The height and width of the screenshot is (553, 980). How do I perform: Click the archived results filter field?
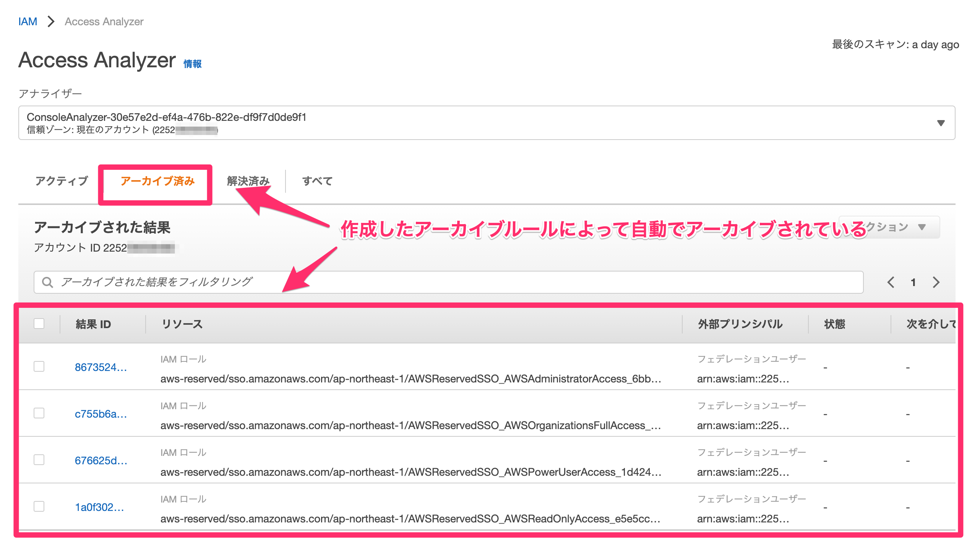448,282
